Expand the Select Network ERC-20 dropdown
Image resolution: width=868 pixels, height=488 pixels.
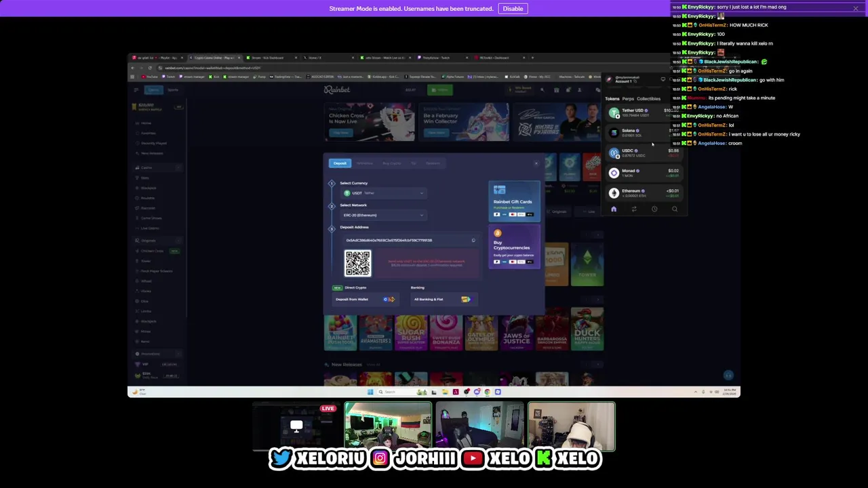tap(382, 215)
